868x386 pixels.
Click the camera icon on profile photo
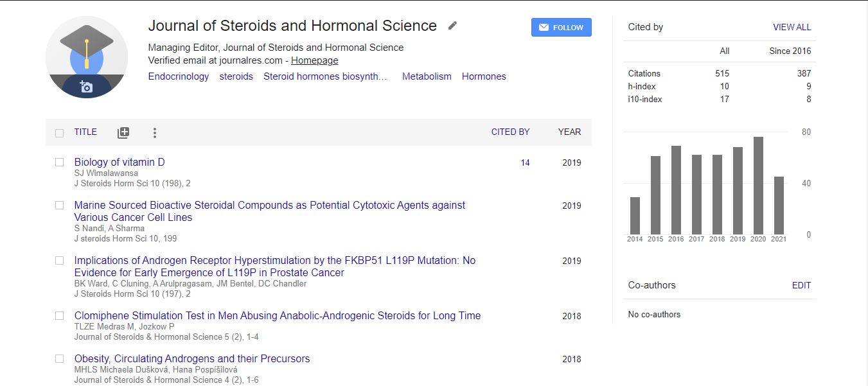(x=86, y=87)
